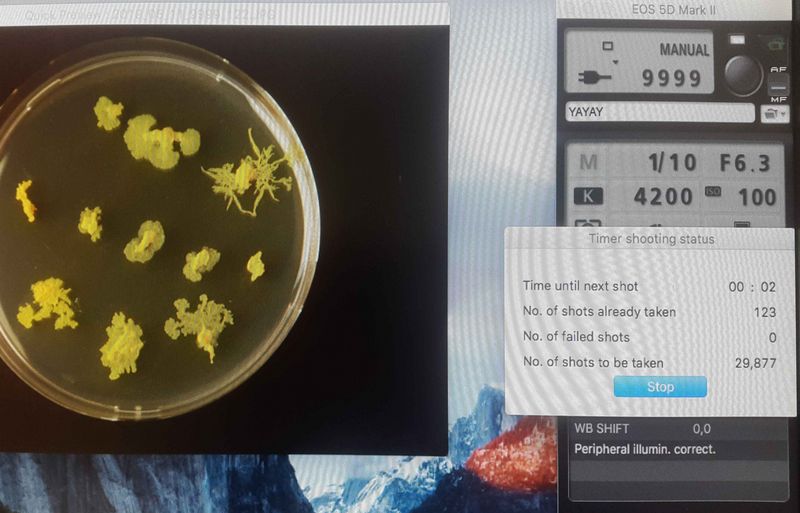Click the M shooting mode indicator

(588, 162)
